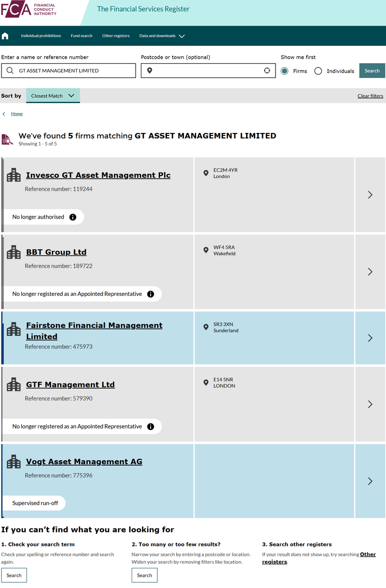Screen dimensions: 386x588
Task: Open Vogt Asset Management AG link
Action: point(84,462)
